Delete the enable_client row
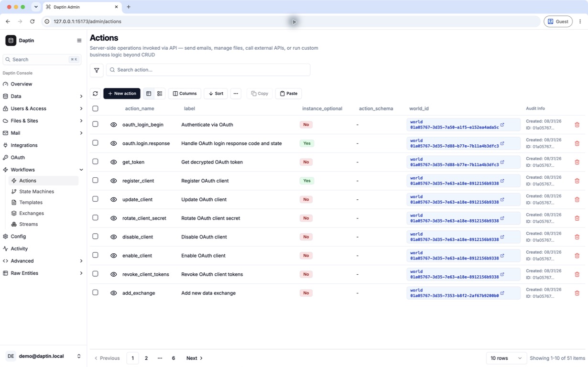The height and width of the screenshot is (367, 588). 577,256
